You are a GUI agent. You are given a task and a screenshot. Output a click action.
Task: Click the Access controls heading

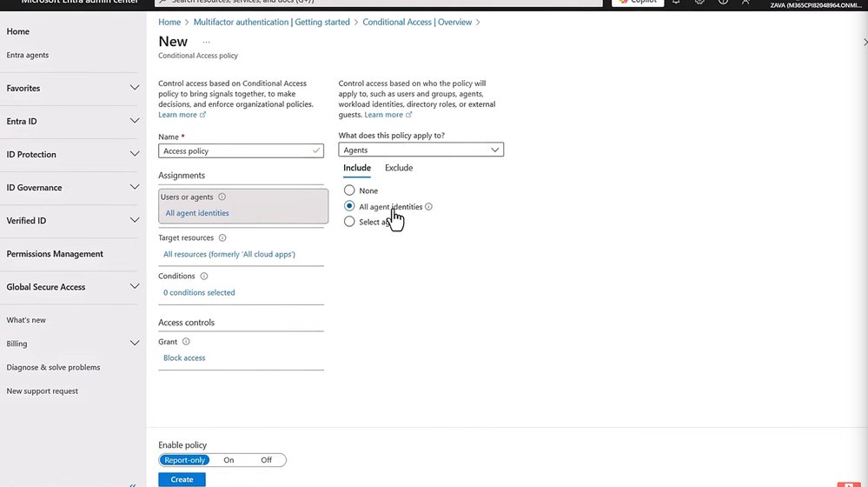(x=186, y=323)
